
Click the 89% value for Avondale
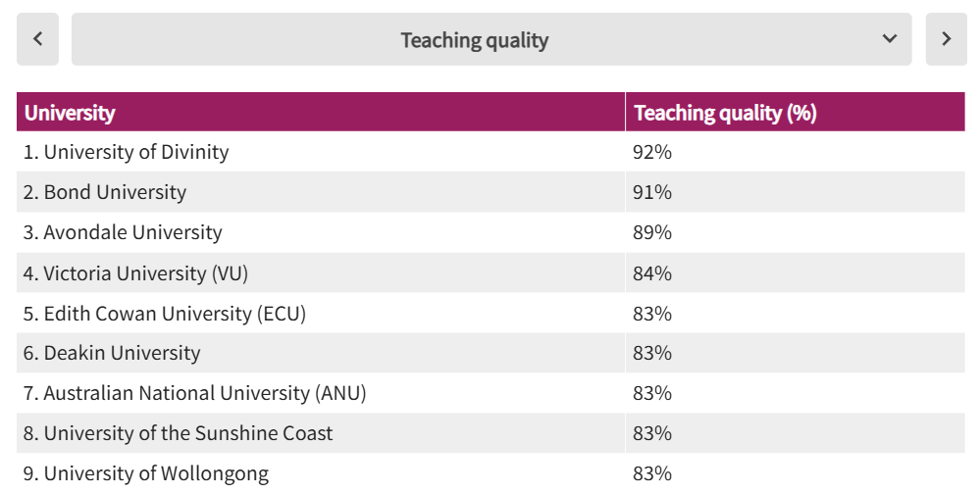(x=653, y=232)
